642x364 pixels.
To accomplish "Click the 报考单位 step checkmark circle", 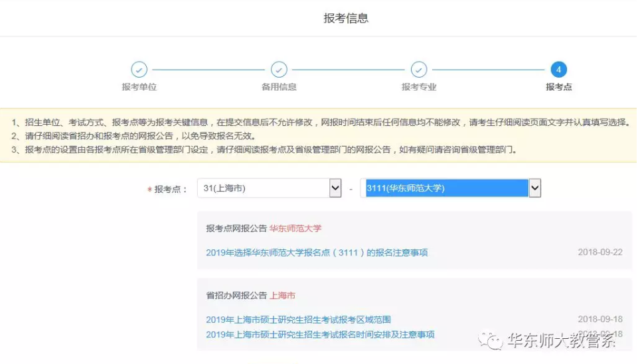I will 139,70.
